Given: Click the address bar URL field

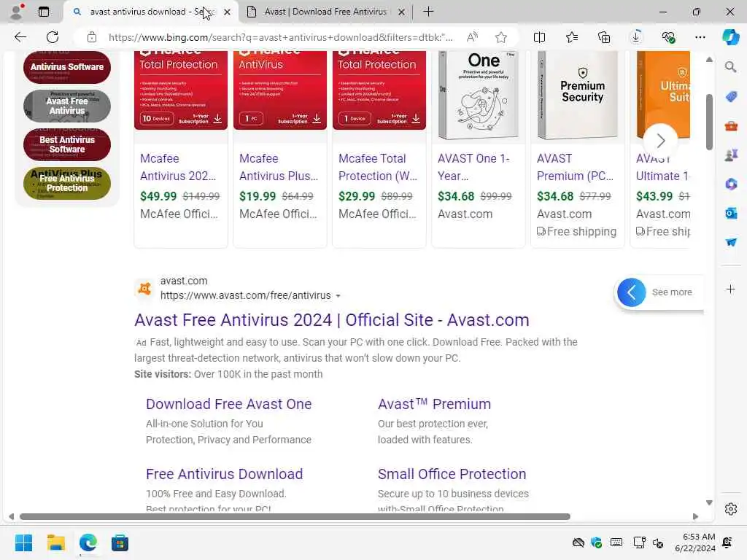Looking at the screenshot, I should coord(281,37).
